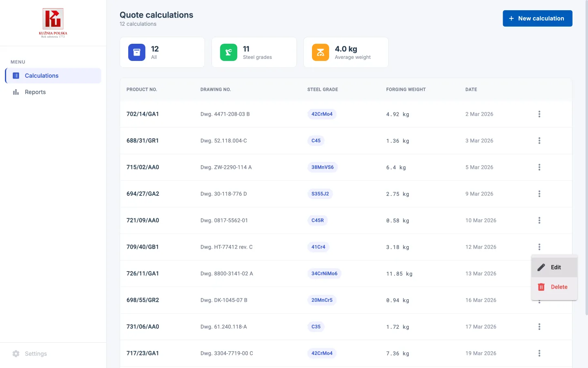Click the Kuźnia Polska logo

click(53, 23)
